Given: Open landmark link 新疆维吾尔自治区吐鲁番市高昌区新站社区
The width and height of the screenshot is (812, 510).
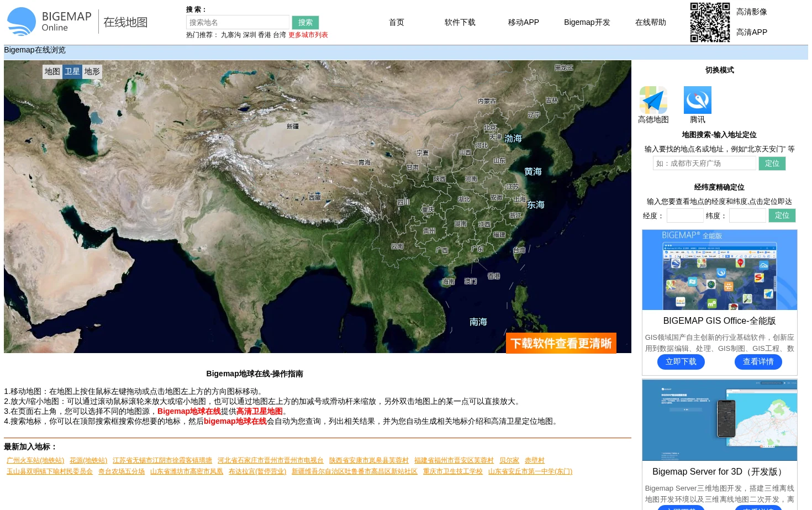Looking at the screenshot, I should 355,471.
